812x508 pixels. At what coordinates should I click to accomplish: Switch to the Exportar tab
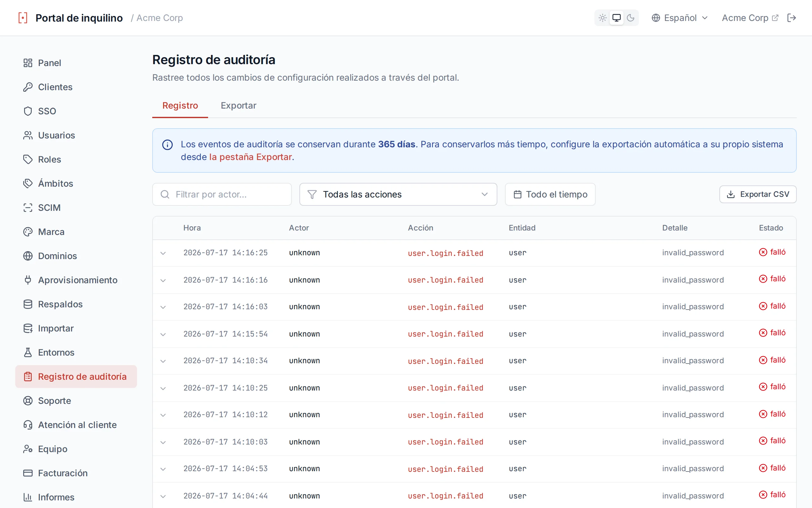point(239,106)
